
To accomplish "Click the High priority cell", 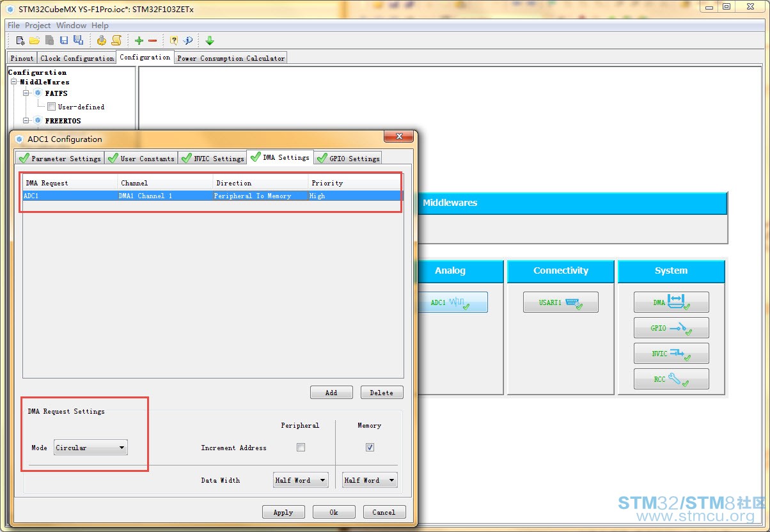I will [x=356, y=196].
